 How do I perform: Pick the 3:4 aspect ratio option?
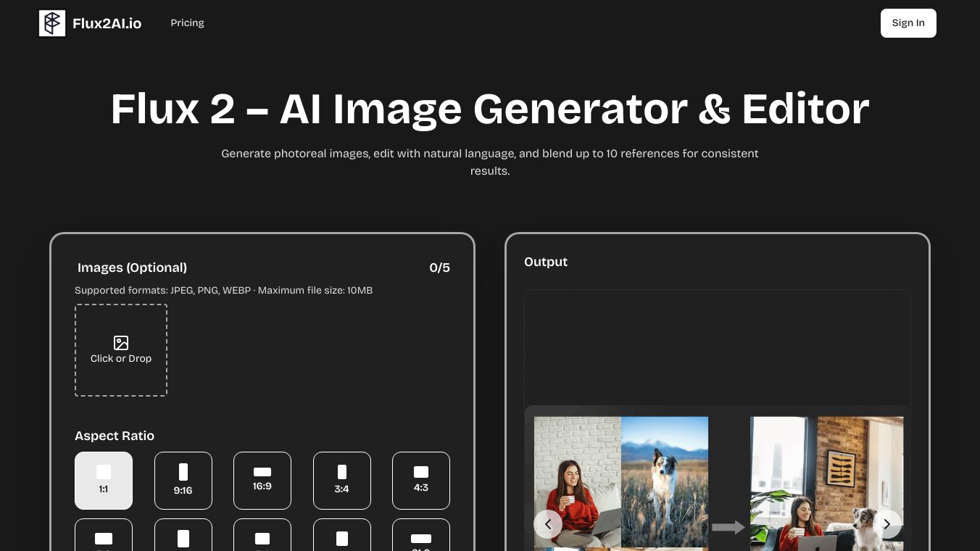(x=342, y=481)
